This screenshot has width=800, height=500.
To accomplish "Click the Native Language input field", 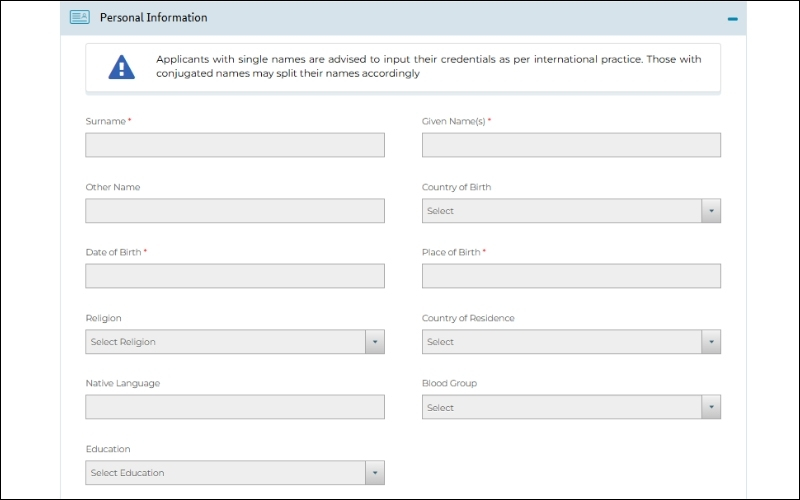I will tap(235, 407).
